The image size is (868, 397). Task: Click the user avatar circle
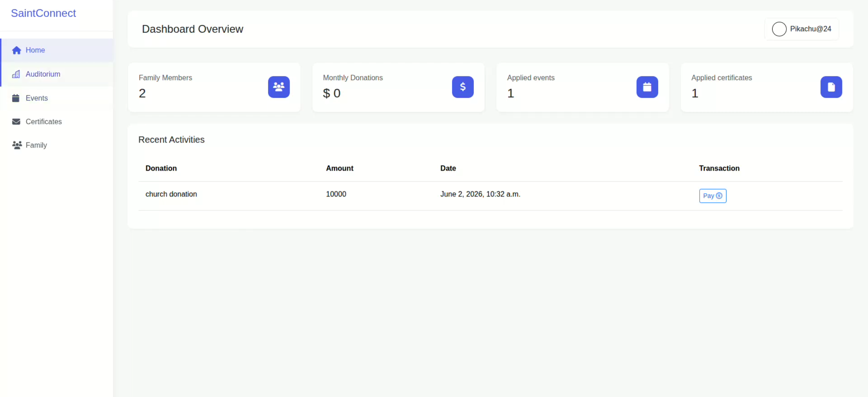(x=779, y=29)
